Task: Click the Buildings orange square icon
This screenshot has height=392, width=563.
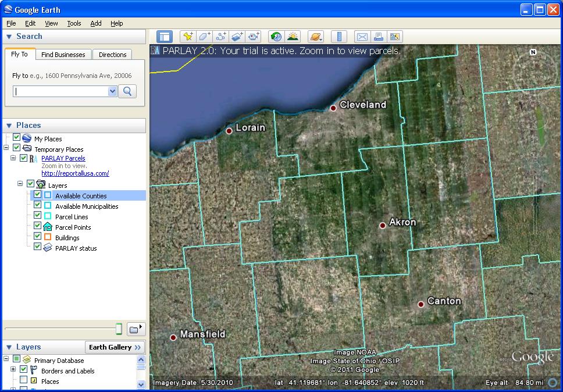Action: pyautogui.click(x=47, y=237)
